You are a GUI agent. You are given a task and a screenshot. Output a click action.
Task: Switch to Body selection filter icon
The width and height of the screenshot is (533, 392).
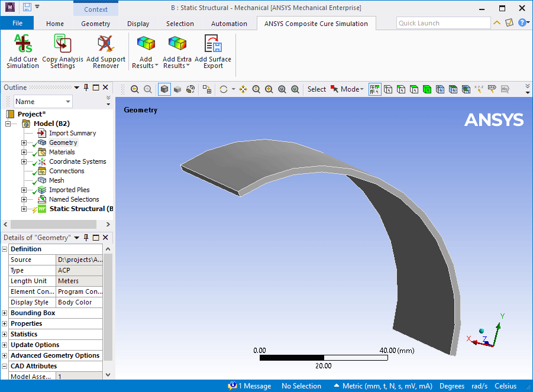pyautogui.click(x=424, y=89)
